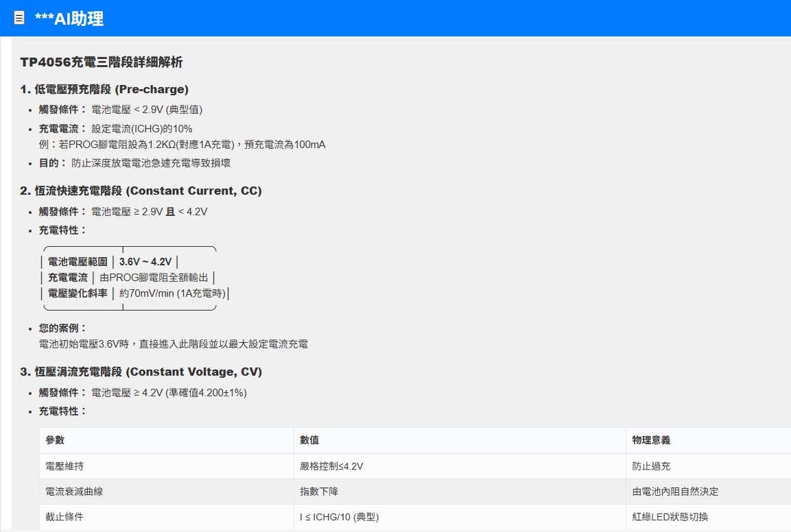Image resolution: width=791 pixels, height=532 pixels.
Task: Click the PROG 1.2KΩ example line
Action: tap(182, 145)
